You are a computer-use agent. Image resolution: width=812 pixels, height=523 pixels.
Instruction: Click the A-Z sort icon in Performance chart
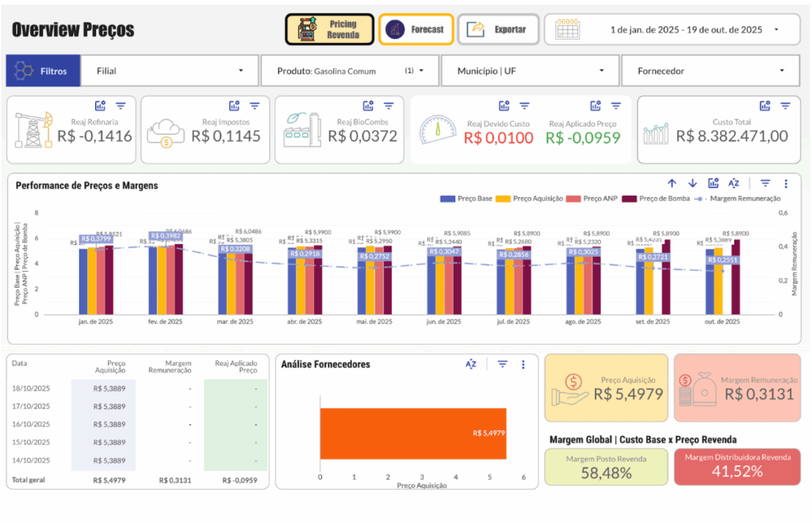[733, 183]
